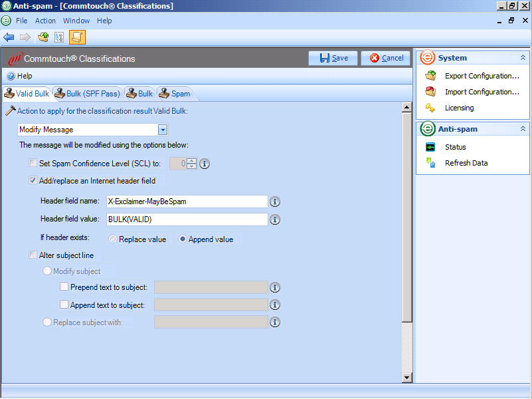Click the Forward arrow toolbar icon

click(x=25, y=37)
